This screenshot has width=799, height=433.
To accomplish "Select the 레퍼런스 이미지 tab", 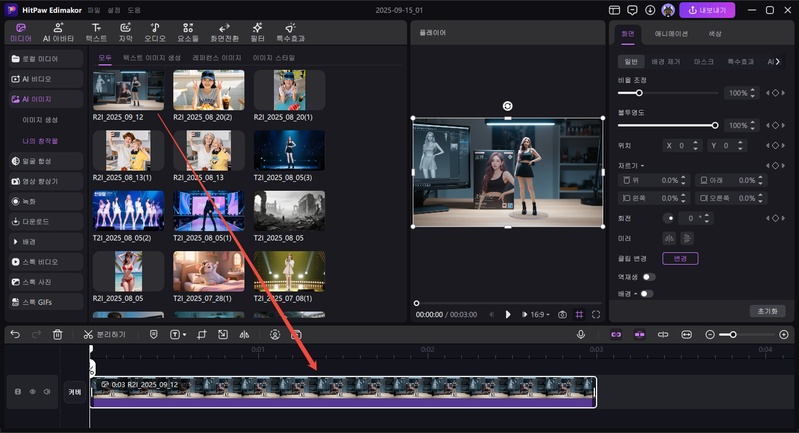I will click(x=216, y=58).
